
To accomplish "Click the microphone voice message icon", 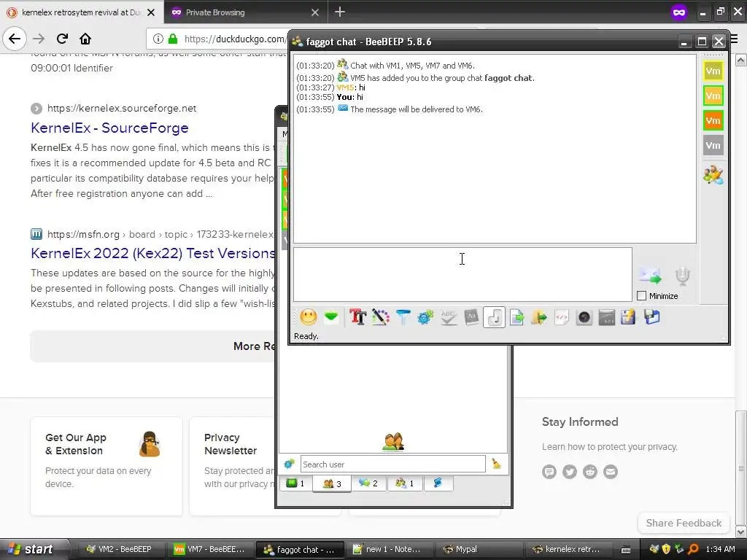I will [x=682, y=276].
